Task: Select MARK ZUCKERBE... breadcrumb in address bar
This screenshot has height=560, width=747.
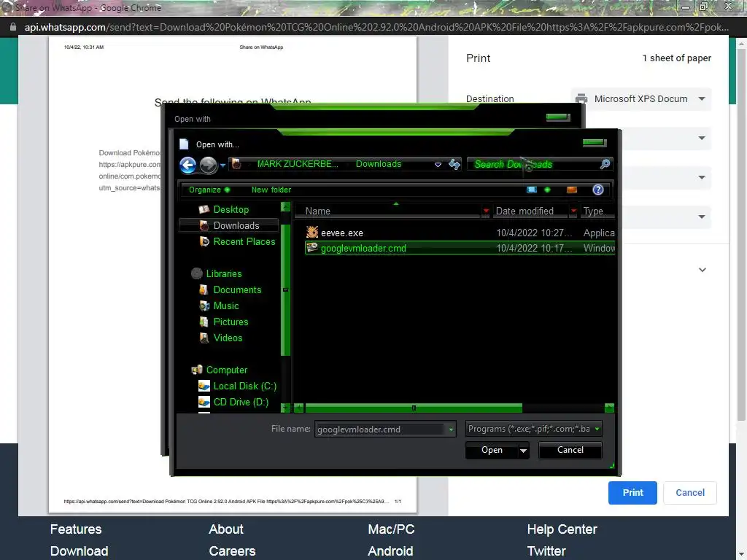Action: click(298, 164)
